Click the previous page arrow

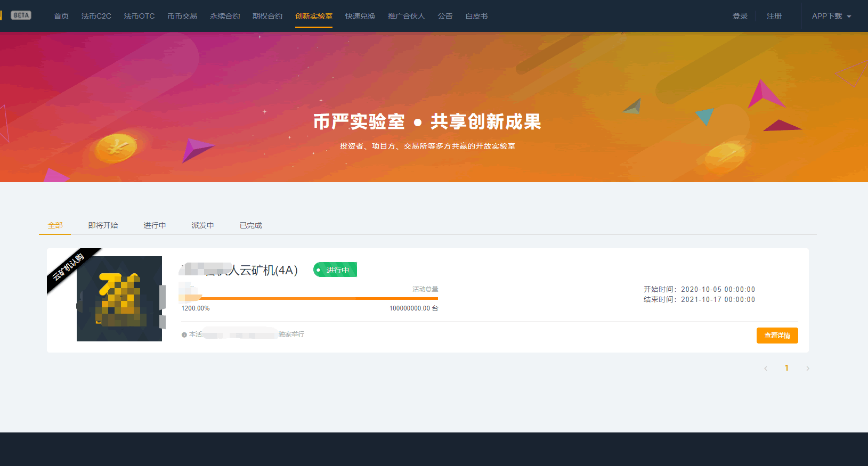(766, 369)
